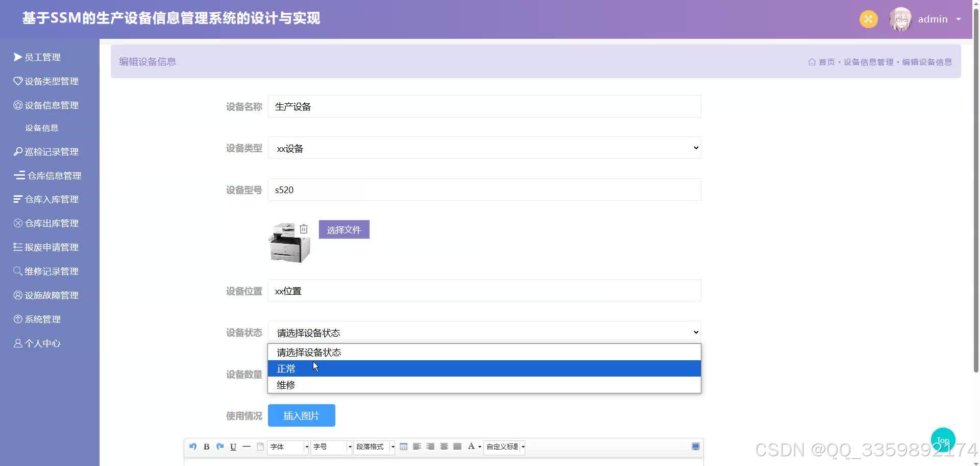
Task: Insert a table using the editor toolbar
Action: pos(403,446)
